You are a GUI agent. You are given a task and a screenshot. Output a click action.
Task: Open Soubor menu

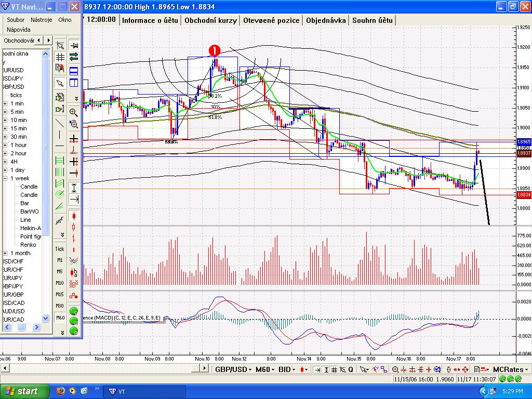16,20
